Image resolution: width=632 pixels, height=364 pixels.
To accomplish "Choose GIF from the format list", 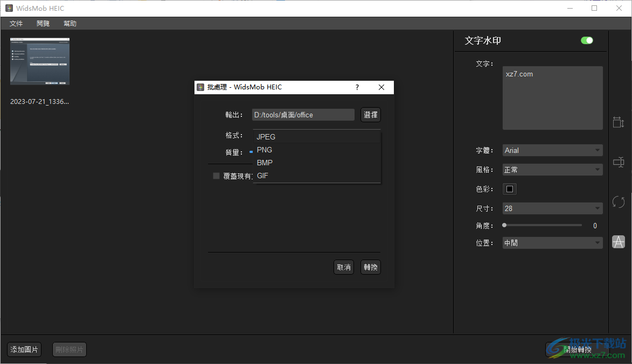I will coord(317,176).
